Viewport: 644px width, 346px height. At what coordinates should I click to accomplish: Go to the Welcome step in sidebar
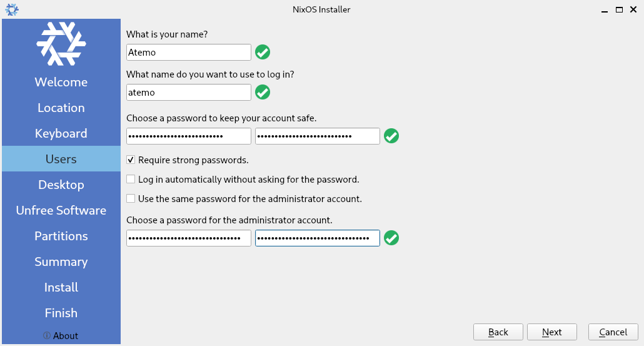tap(61, 82)
